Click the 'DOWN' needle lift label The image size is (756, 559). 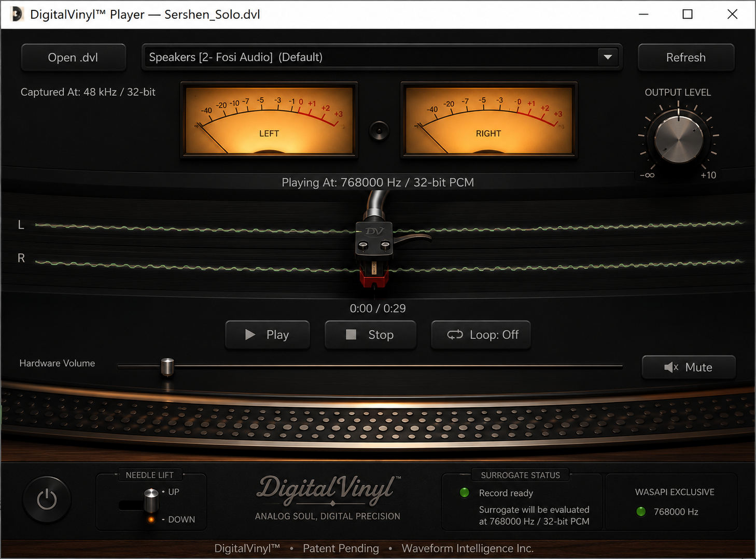tap(181, 519)
